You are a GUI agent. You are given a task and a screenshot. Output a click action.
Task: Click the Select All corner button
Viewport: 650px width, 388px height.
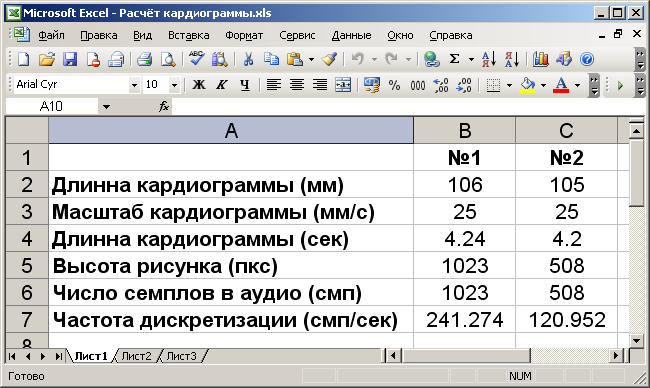tap(27, 131)
